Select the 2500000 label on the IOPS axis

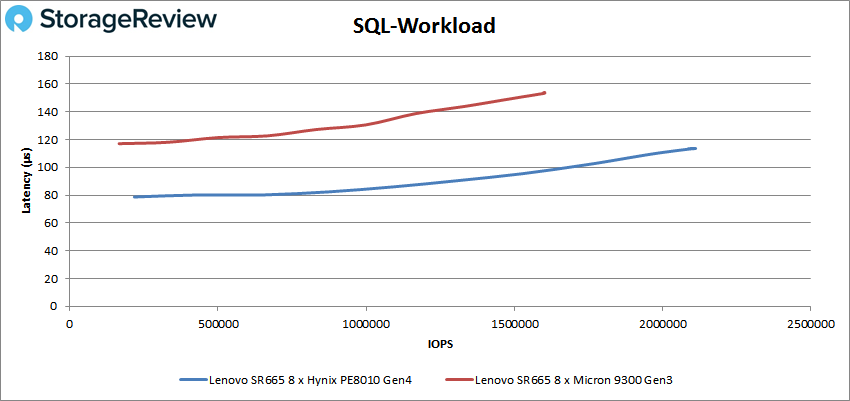810,323
